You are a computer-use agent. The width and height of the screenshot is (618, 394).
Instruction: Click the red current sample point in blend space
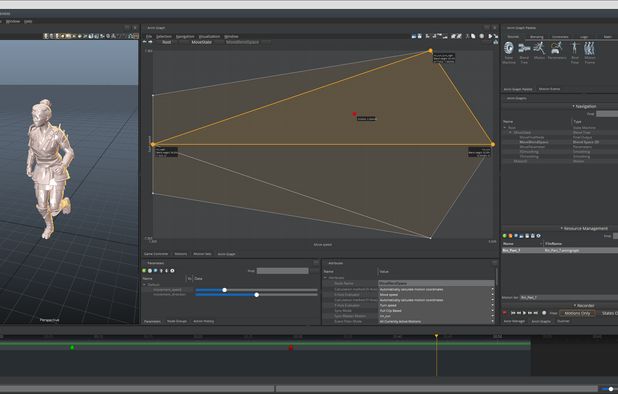pos(354,114)
